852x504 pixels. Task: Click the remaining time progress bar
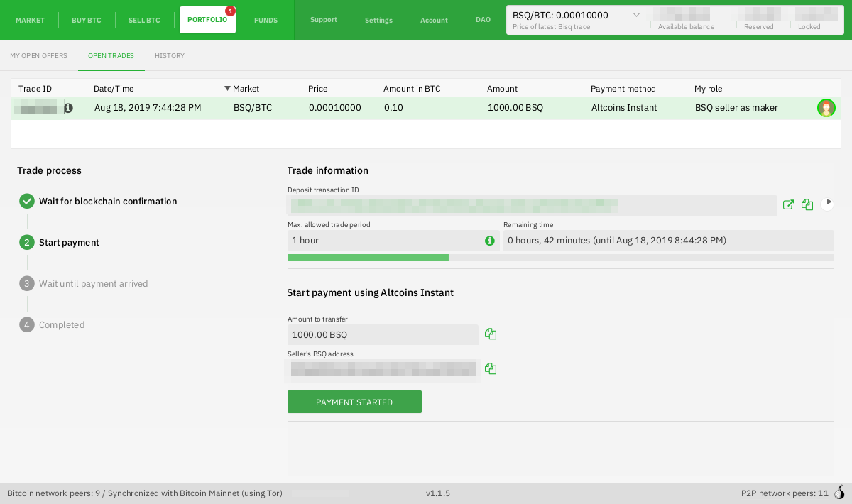click(x=561, y=257)
